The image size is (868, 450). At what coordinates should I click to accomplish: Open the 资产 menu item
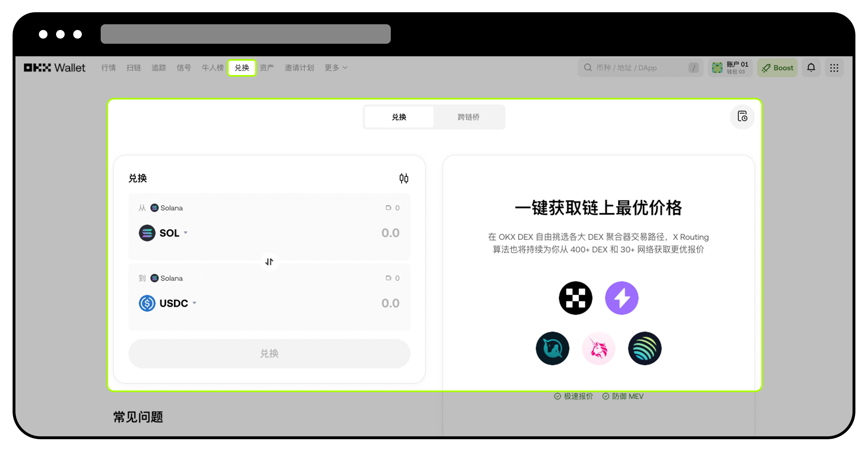coord(267,68)
